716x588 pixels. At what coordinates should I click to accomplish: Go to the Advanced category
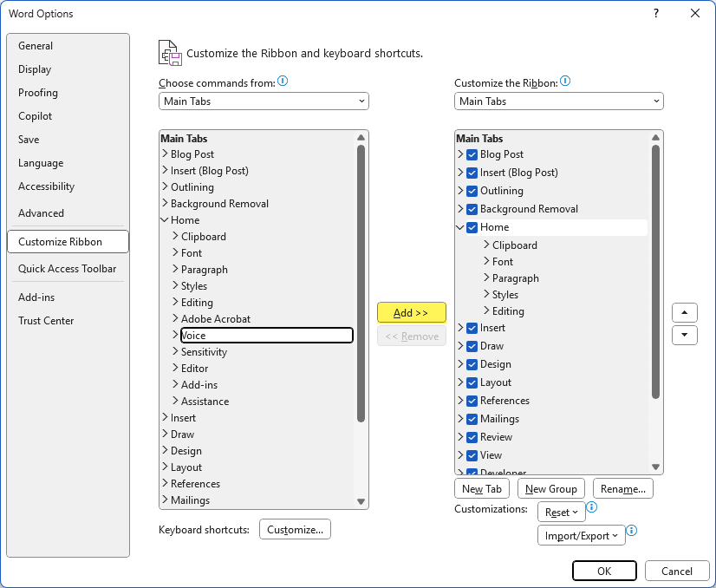[68, 213]
